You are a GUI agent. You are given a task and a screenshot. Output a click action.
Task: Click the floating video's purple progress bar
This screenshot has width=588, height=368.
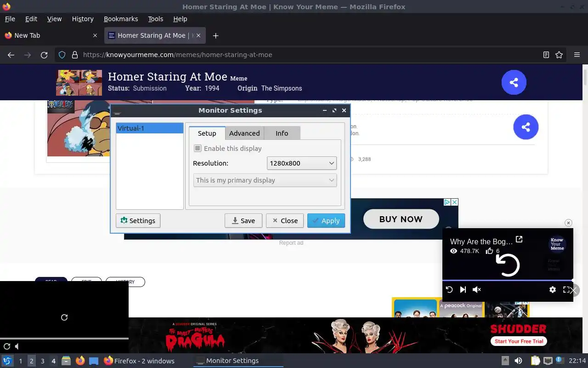tap(508, 280)
